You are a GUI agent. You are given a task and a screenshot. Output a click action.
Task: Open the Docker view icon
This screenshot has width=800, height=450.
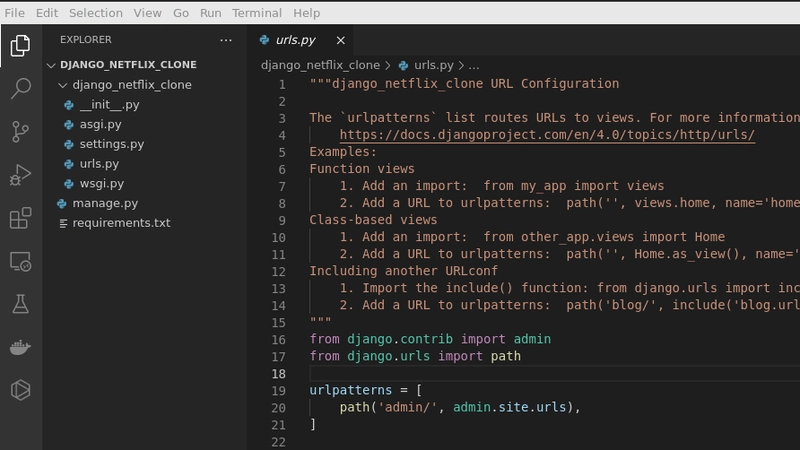[x=20, y=347]
